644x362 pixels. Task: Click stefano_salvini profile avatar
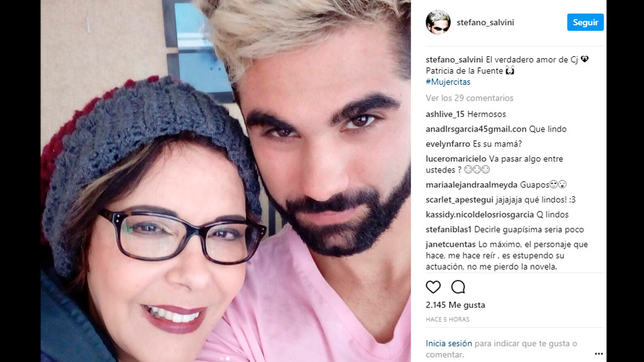(438, 22)
